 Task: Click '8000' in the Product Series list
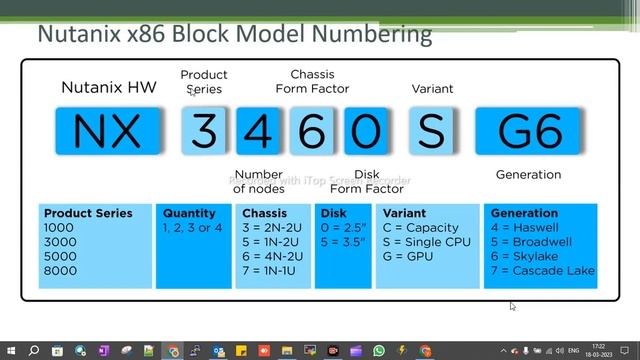pyautogui.click(x=60, y=271)
